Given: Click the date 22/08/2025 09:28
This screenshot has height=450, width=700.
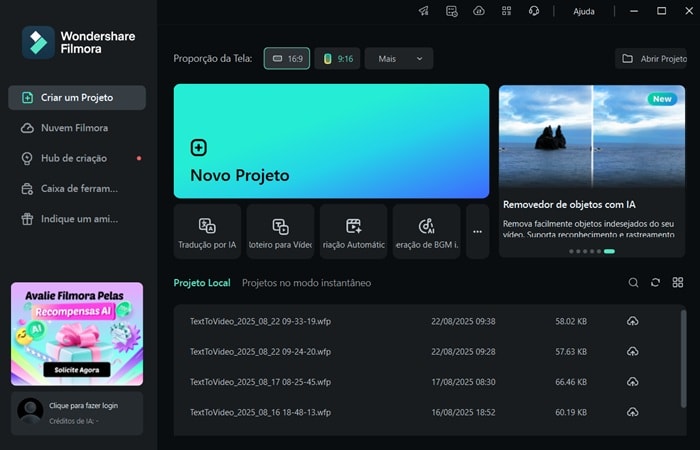Looking at the screenshot, I should pyautogui.click(x=463, y=352).
